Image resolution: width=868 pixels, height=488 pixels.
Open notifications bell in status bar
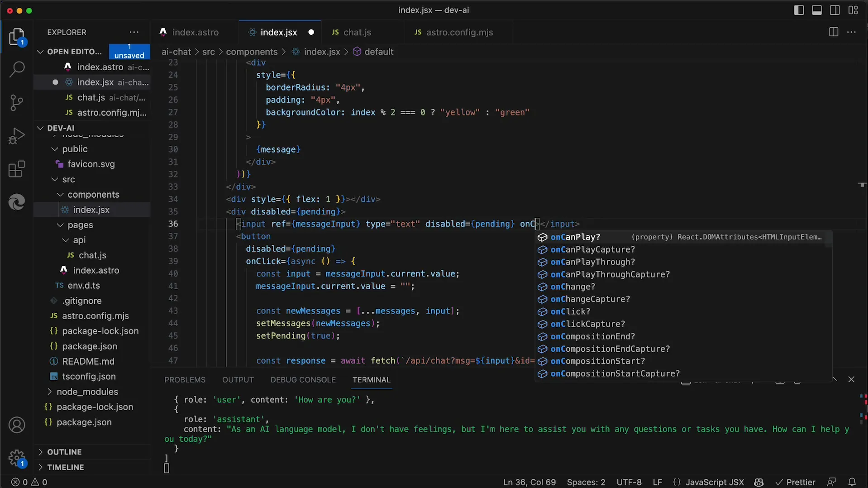(x=852, y=482)
